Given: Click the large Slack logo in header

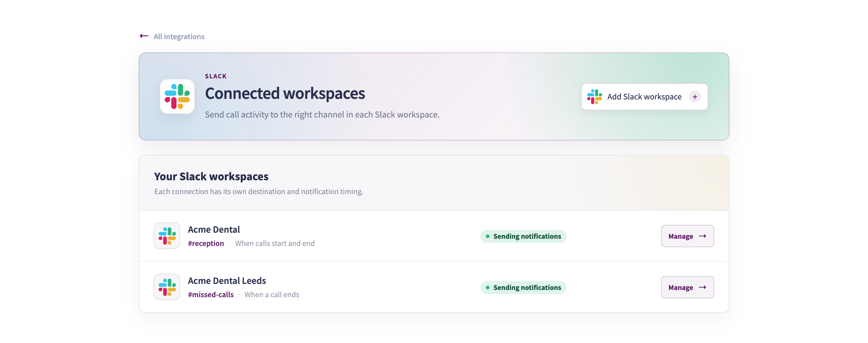Looking at the screenshot, I should pyautogui.click(x=177, y=96).
